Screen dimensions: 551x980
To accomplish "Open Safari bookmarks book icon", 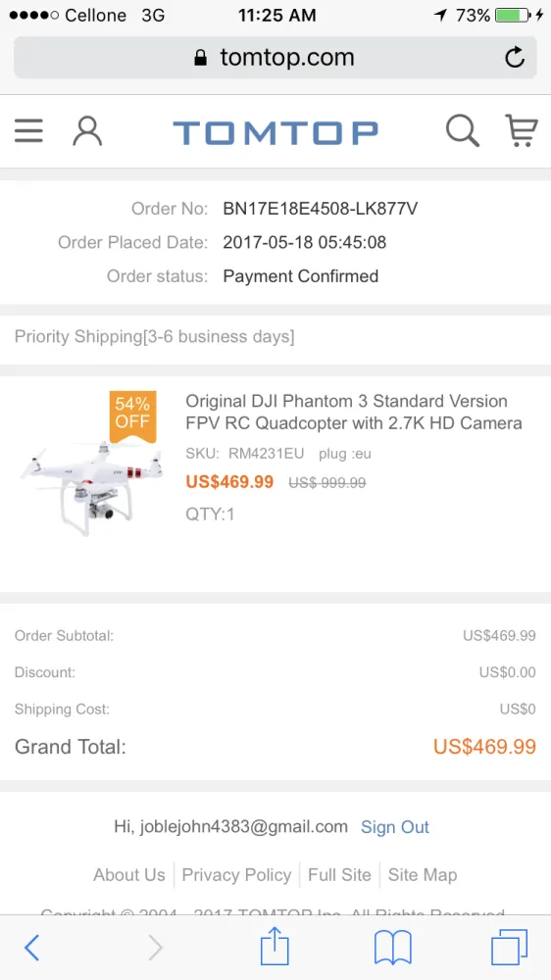I will click(x=393, y=948).
